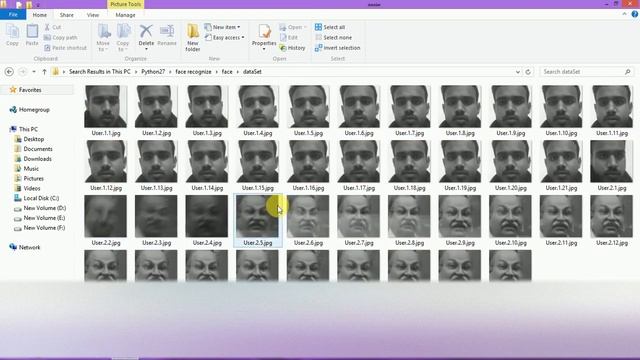Click face in the address path
The width and height of the screenshot is (640, 360).
(x=227, y=72)
